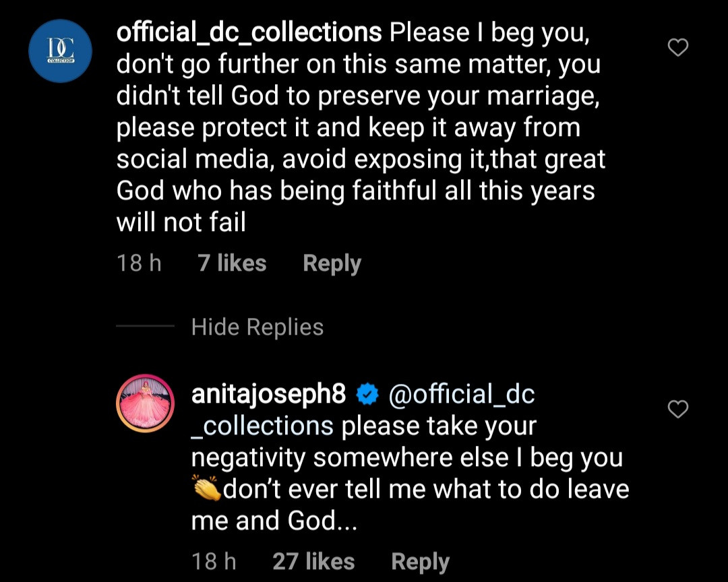Image resolution: width=728 pixels, height=582 pixels.
Task: Tap the heart on anitajoseph8's reply
Action: pos(677,409)
